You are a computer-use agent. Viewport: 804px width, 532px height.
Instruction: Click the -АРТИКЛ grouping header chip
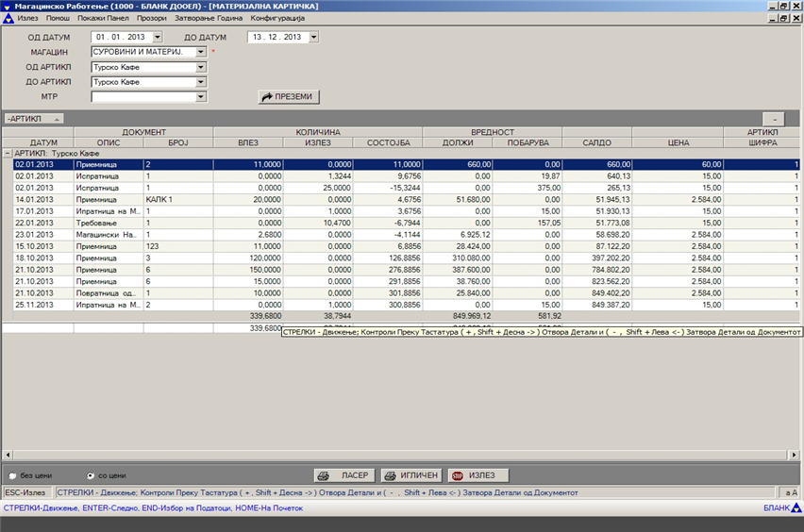coord(33,119)
